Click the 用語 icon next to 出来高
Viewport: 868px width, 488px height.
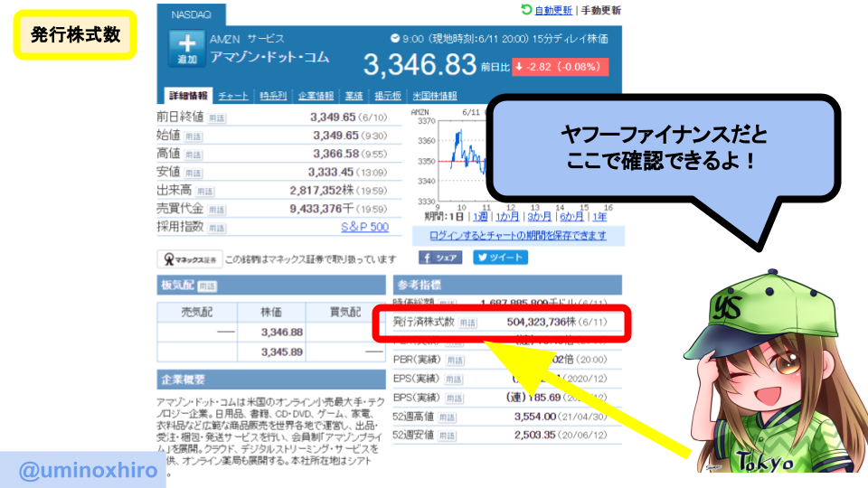(205, 192)
